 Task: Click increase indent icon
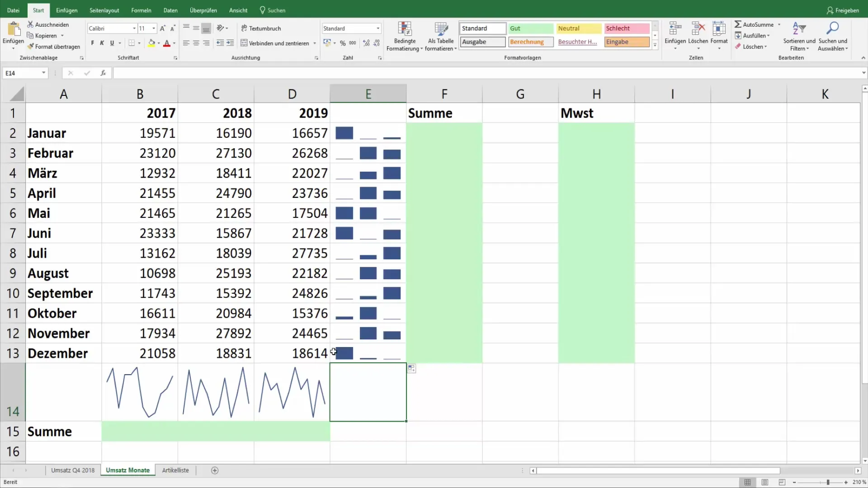point(230,43)
